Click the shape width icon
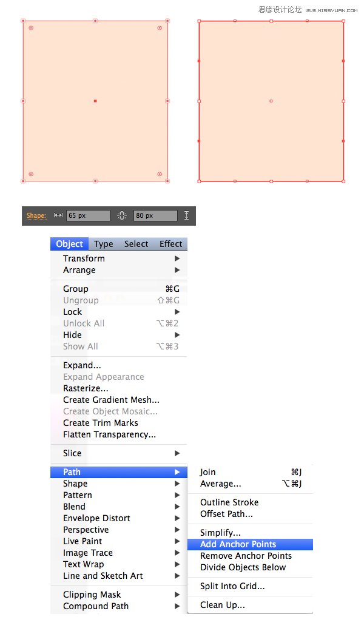The image size is (364, 631). tap(58, 215)
